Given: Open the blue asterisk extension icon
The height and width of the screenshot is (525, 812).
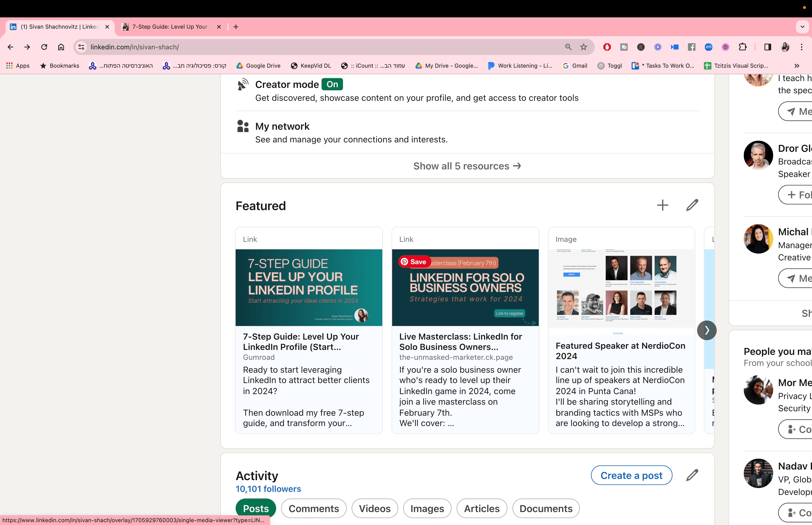Looking at the screenshot, I should point(658,47).
